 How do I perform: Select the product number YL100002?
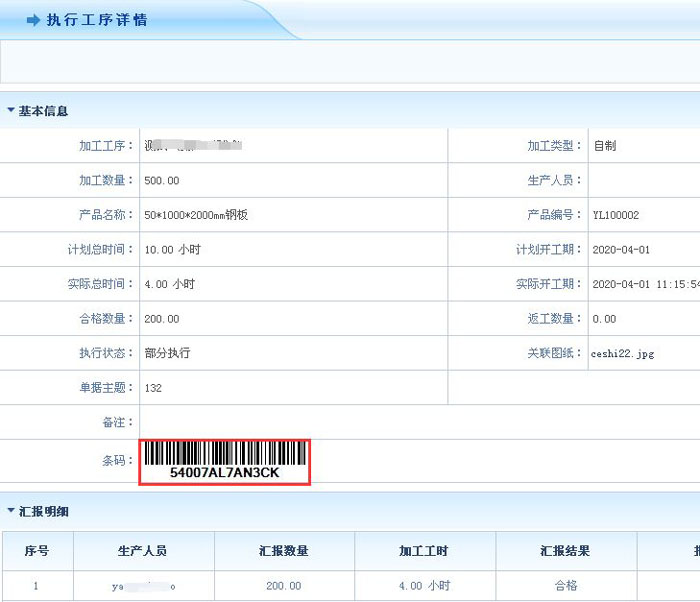615,215
